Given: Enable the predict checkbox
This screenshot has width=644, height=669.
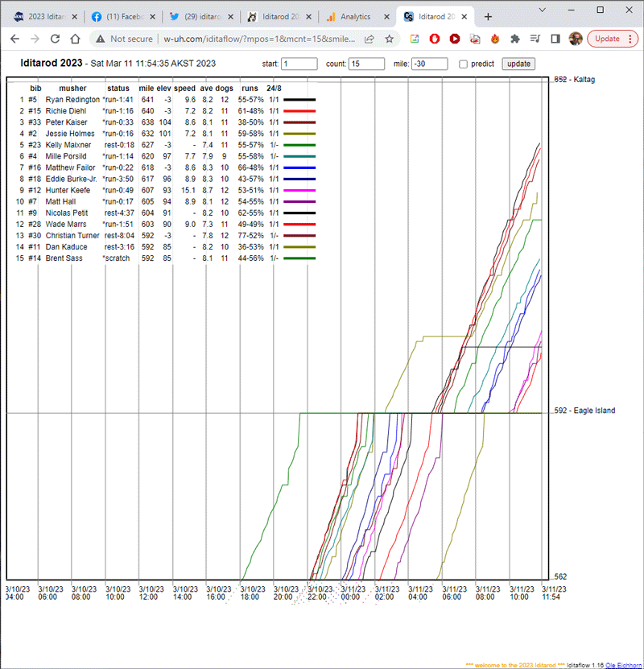Looking at the screenshot, I should (463, 64).
